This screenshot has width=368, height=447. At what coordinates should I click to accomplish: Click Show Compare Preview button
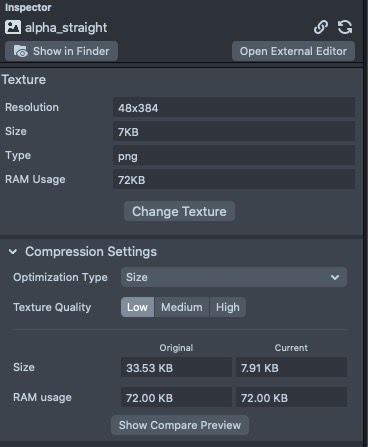click(x=180, y=425)
